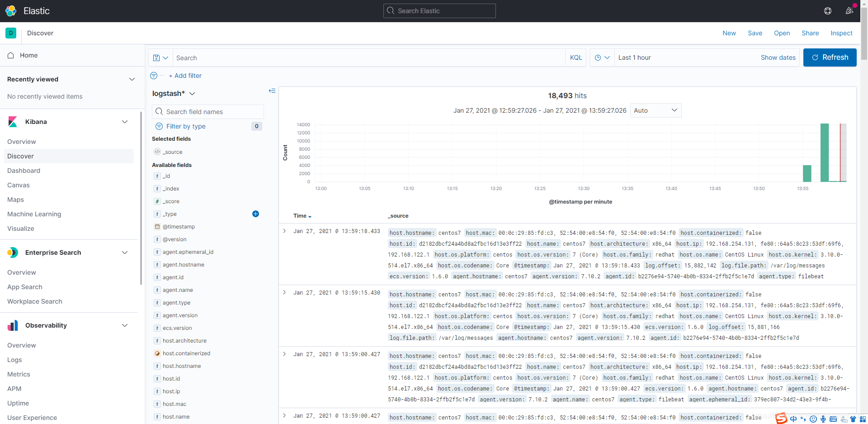Expand the 13:59:15.430 log row
This screenshot has height=424, width=868.
tap(284, 292)
